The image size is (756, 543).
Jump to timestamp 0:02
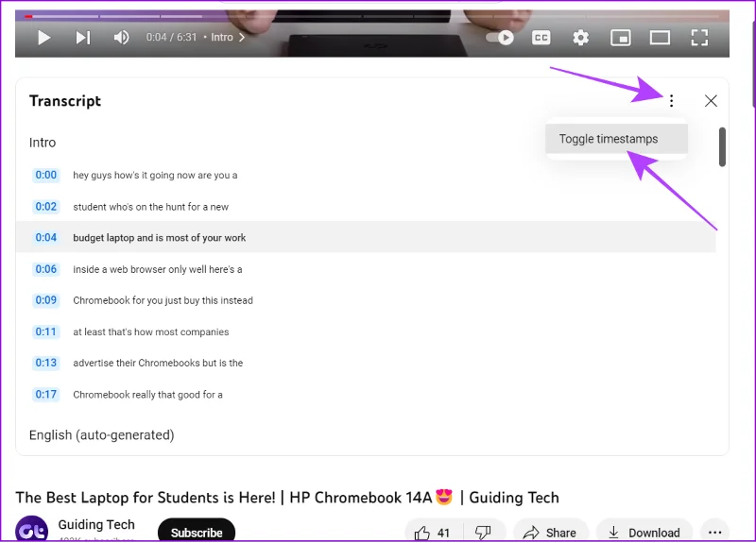(x=45, y=207)
